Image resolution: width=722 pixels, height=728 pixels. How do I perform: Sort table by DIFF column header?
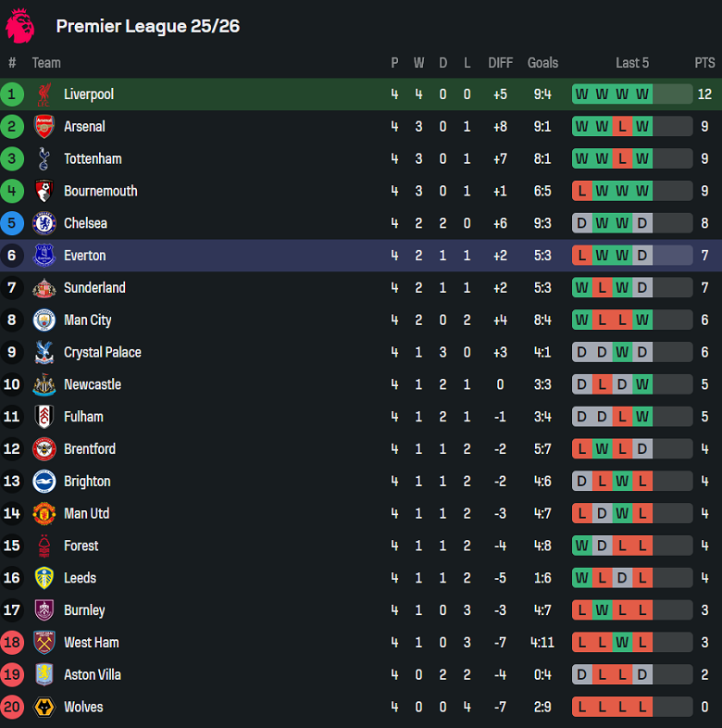click(500, 63)
